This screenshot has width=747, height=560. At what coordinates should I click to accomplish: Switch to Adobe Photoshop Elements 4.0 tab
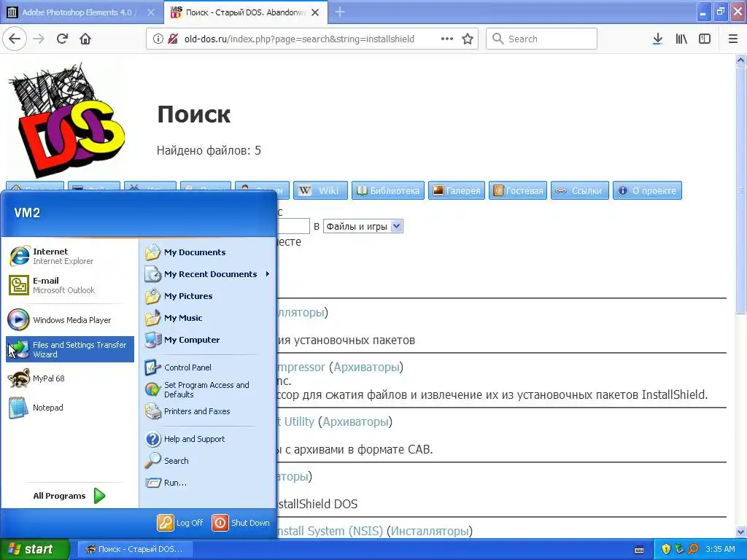click(x=79, y=12)
